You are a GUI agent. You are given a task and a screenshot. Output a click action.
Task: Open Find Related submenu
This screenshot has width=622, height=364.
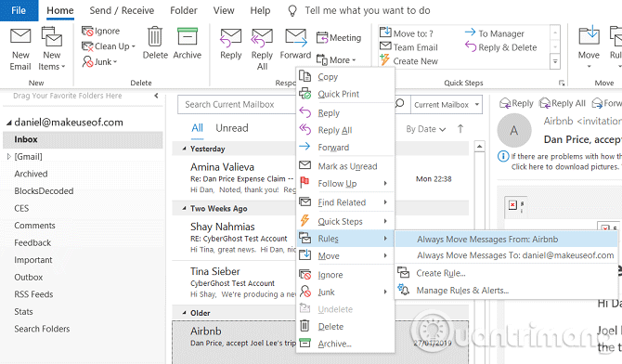click(345, 202)
